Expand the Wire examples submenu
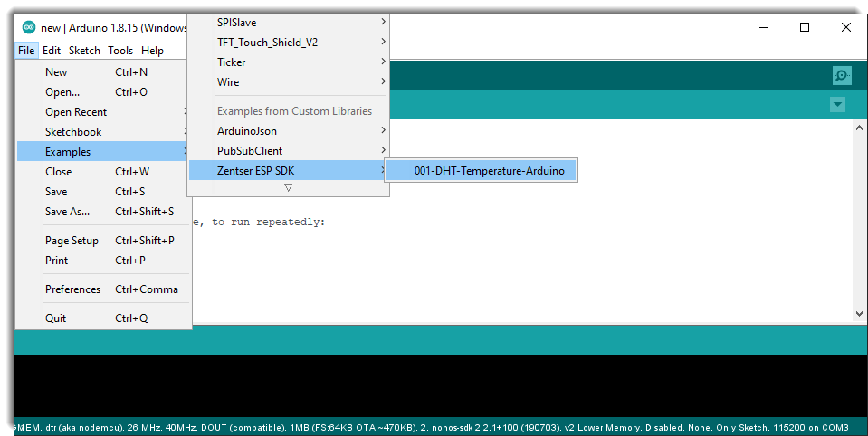The height and width of the screenshot is (436, 868). (x=289, y=82)
